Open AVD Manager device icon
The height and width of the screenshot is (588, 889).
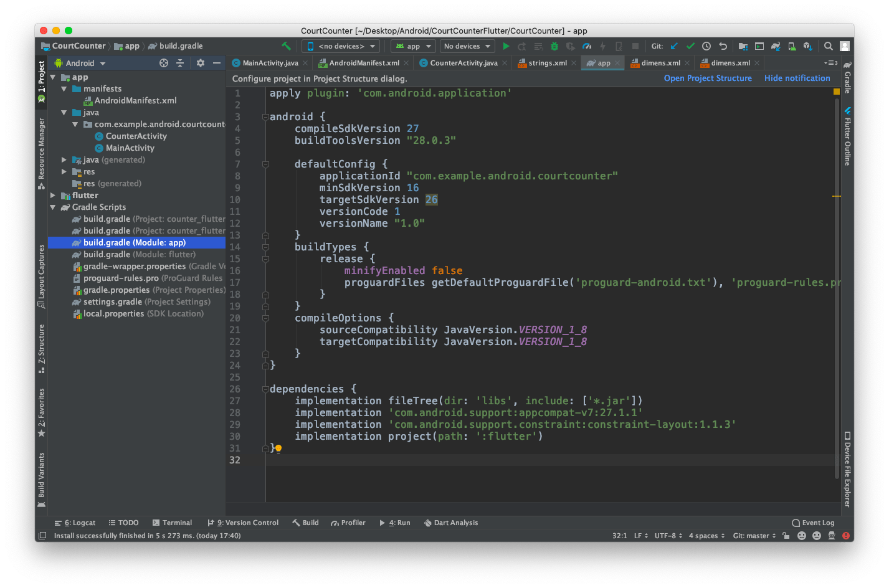tap(792, 46)
